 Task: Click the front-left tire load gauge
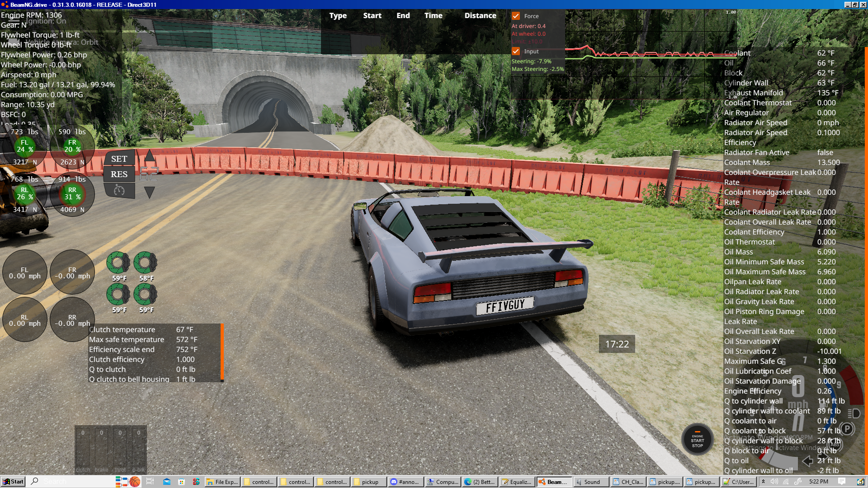[x=25, y=146]
